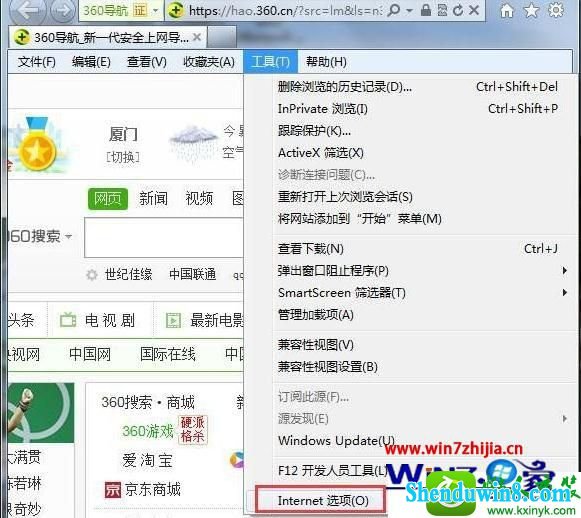Image resolution: width=581 pixels, height=518 pixels.
Task: Select the 360导航 browser tab
Action: coord(107,37)
